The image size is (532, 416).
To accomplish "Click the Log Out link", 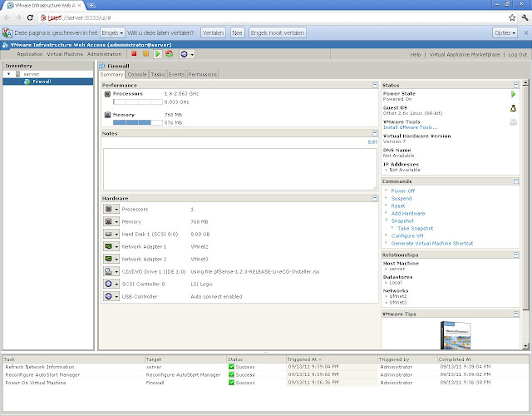I will pyautogui.click(x=517, y=54).
